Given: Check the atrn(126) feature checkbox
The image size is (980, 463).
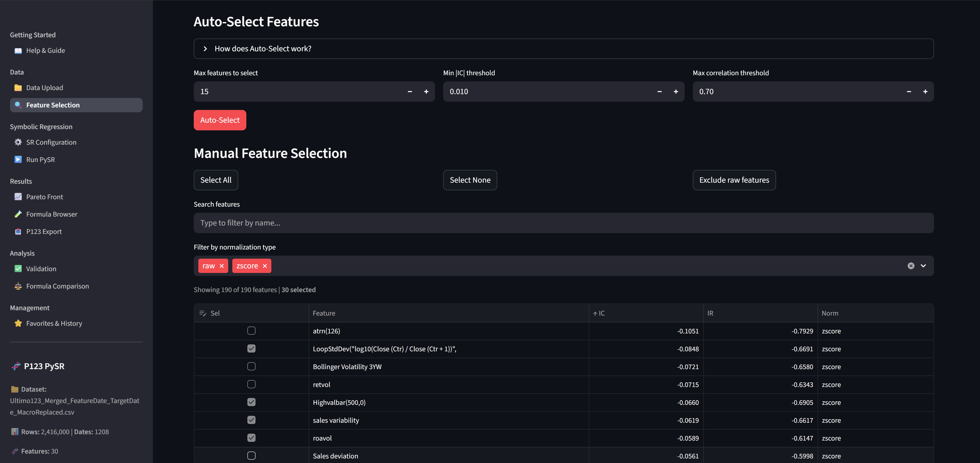Looking at the screenshot, I should pyautogui.click(x=251, y=331).
